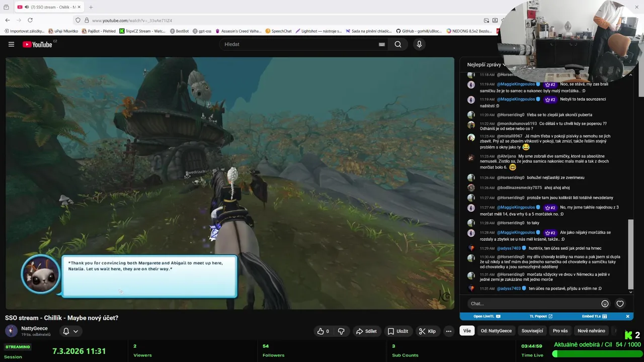Select the Související filter chip
The height and width of the screenshot is (362, 644).
click(x=532, y=331)
